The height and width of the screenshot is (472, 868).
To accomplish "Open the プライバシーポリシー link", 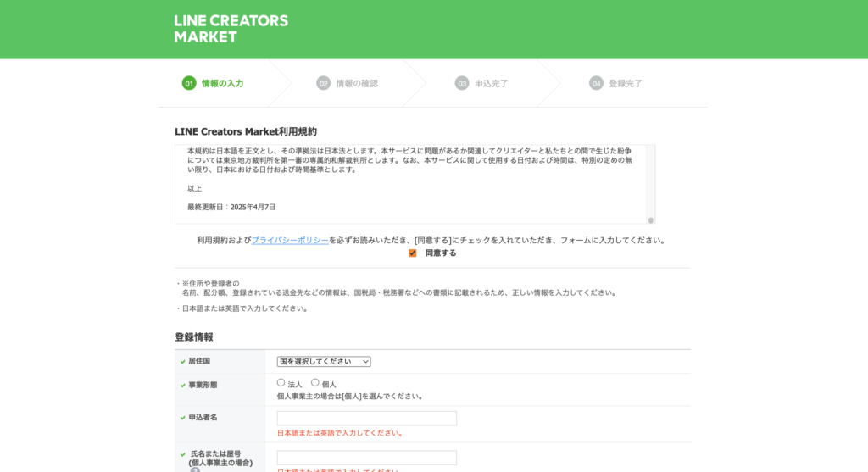I will pyautogui.click(x=290, y=241).
